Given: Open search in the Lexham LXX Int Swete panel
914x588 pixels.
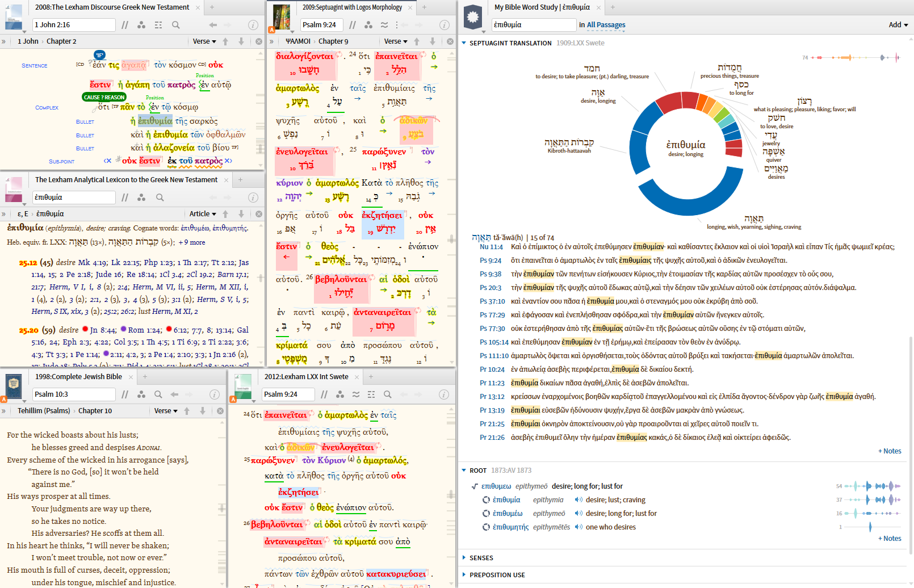Looking at the screenshot, I should [388, 394].
